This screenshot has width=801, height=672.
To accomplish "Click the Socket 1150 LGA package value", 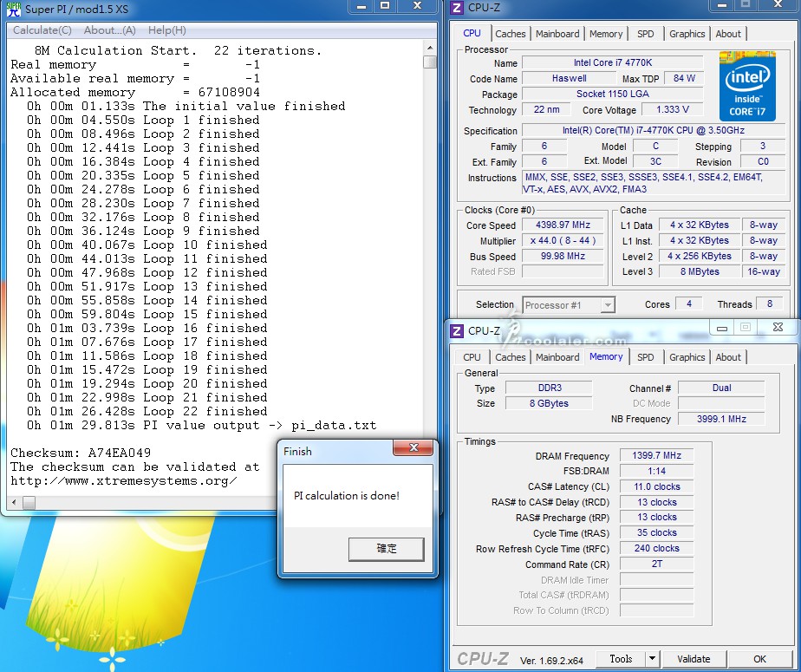I will [613, 94].
